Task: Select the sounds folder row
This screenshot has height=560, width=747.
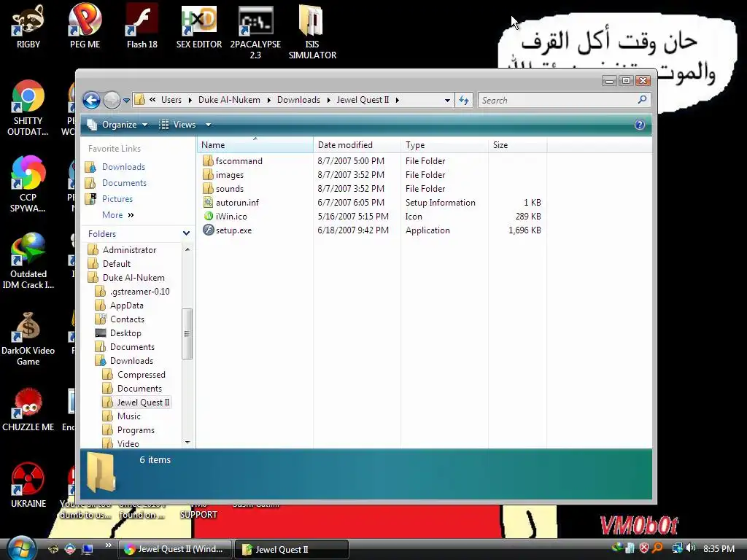Action: tap(372, 189)
